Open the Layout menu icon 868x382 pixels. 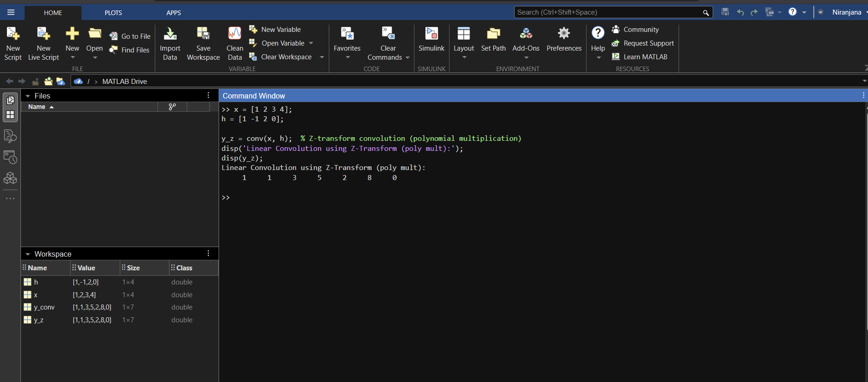click(464, 33)
